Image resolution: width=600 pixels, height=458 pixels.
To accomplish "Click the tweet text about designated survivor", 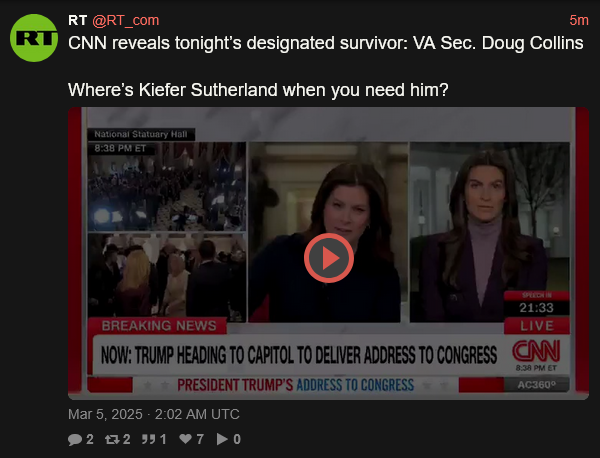I will point(326,43).
